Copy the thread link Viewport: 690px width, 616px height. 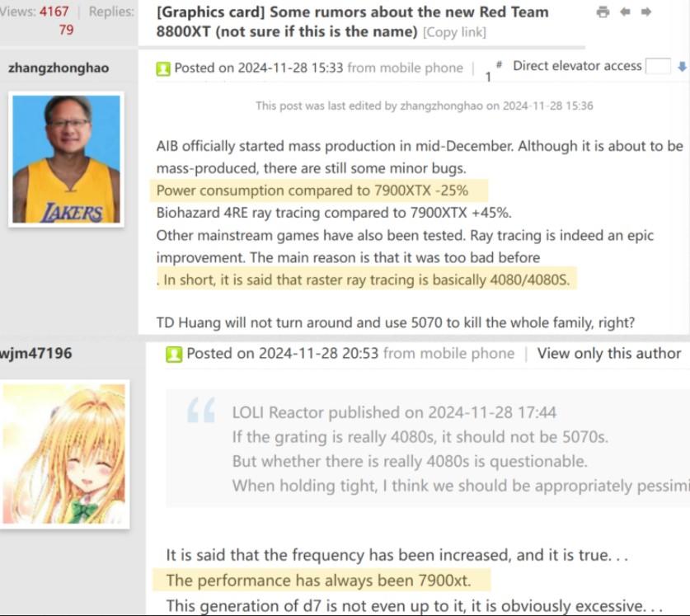click(454, 32)
